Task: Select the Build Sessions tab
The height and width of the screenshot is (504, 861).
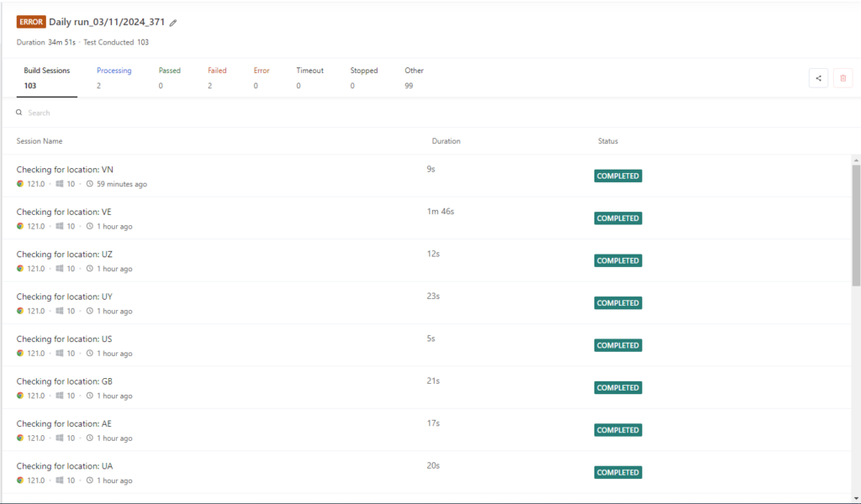Action: (x=47, y=77)
